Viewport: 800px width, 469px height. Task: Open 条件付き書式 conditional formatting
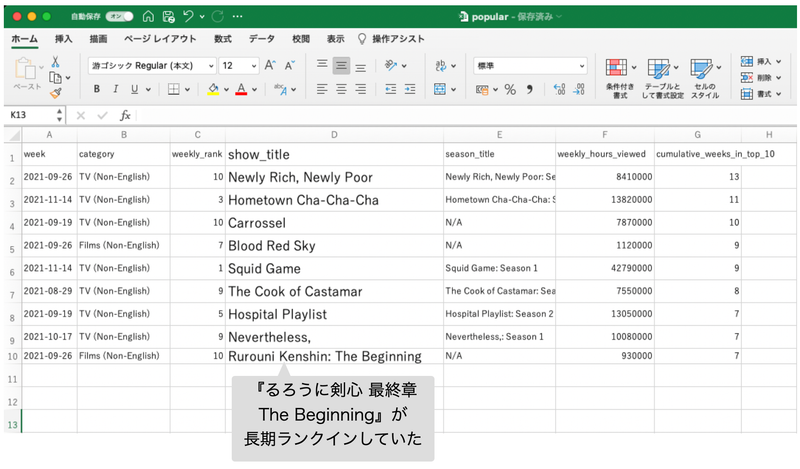[620, 78]
